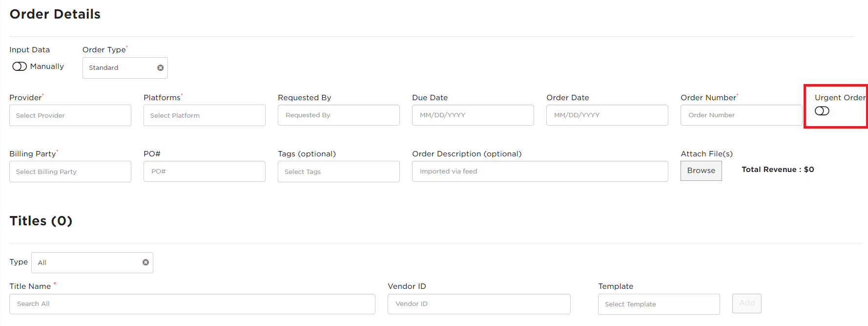This screenshot has width=868, height=326.
Task: Open the Select Billing Party dropdown
Action: [70, 172]
